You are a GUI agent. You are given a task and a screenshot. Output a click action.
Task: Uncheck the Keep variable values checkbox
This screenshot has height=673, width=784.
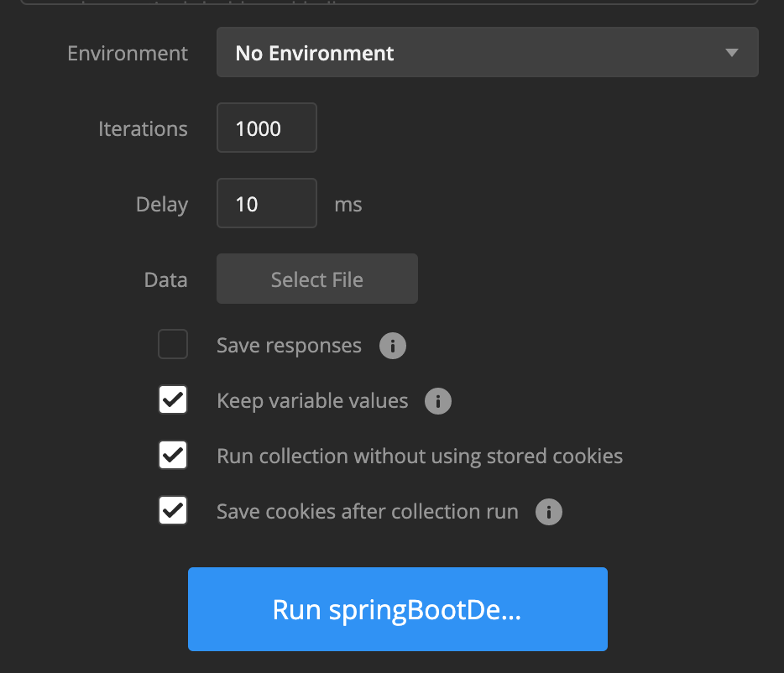[173, 400]
